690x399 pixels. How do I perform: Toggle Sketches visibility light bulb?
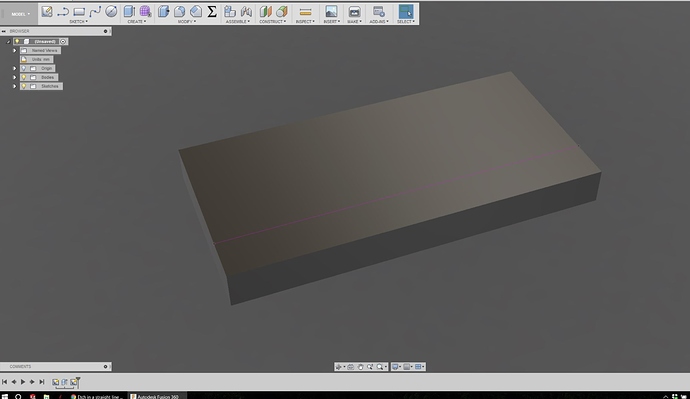(x=24, y=86)
